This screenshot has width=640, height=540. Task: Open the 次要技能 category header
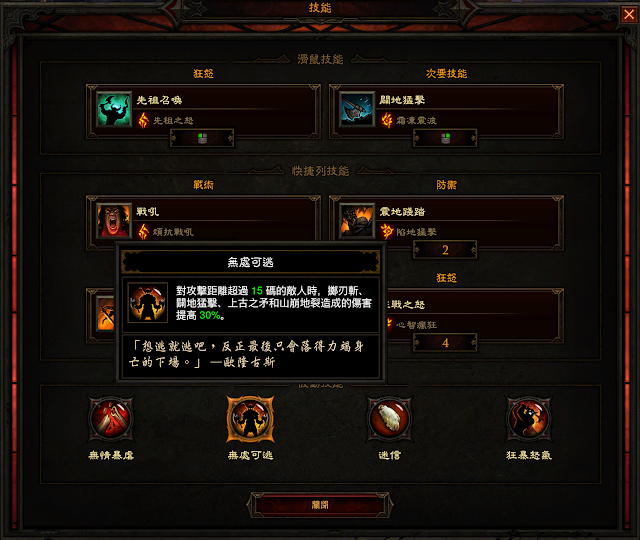(447, 73)
